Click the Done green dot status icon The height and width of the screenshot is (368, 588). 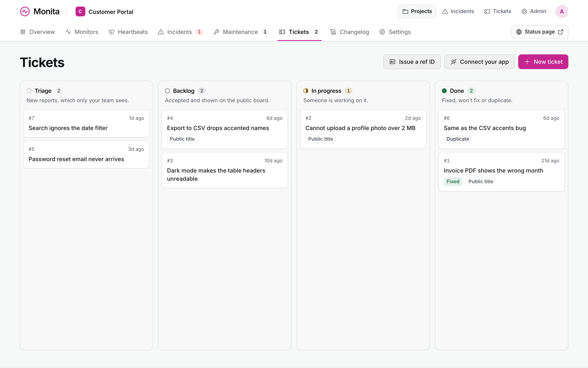[444, 91]
